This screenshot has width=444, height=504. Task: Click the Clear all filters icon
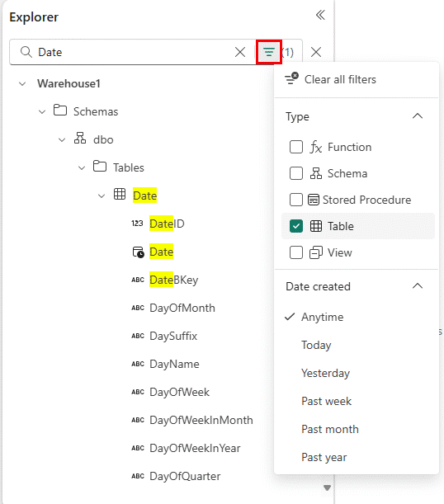(x=291, y=78)
